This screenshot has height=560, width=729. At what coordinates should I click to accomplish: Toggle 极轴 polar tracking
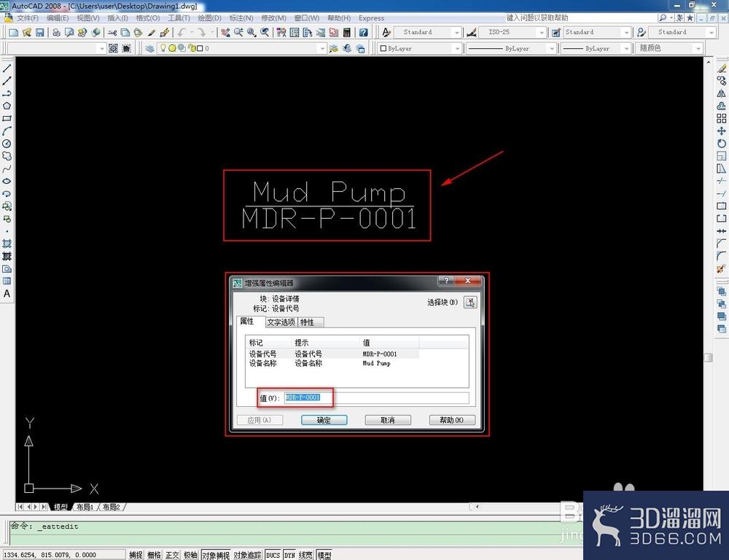coord(190,555)
